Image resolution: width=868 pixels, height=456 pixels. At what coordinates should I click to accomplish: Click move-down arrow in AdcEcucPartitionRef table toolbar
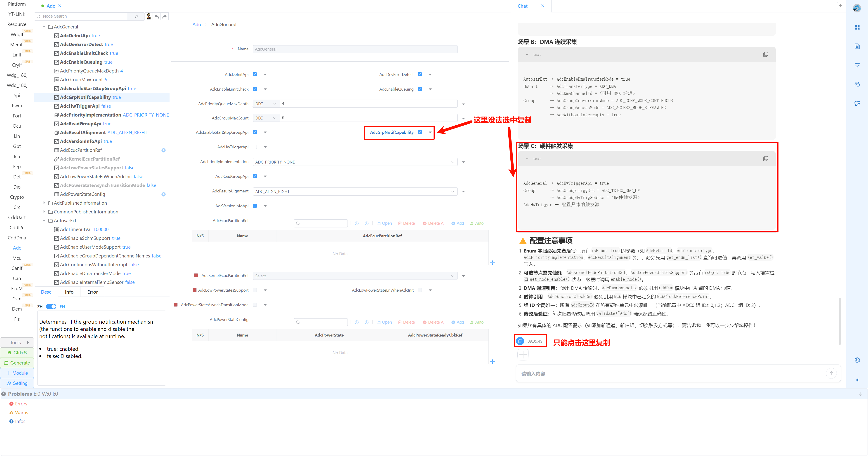(367, 223)
